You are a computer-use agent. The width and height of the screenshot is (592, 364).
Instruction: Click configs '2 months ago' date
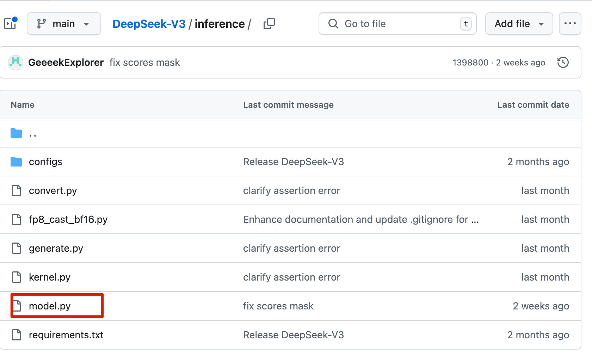click(x=538, y=162)
